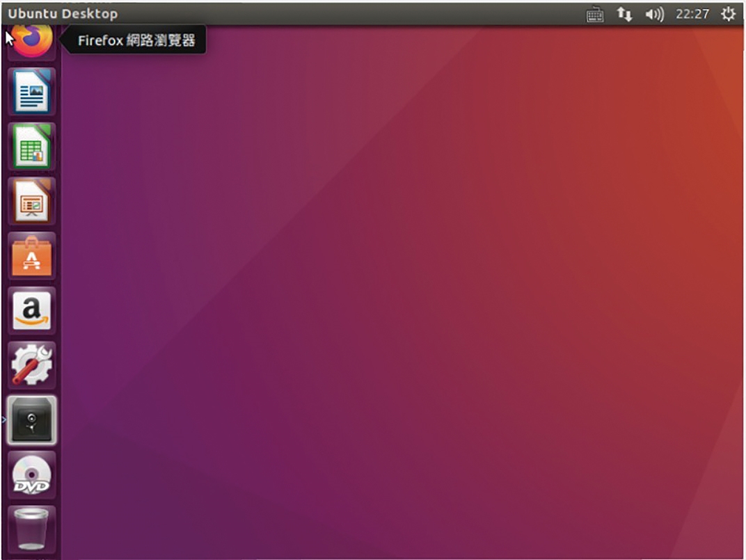Open Ubuntu Software center shopping bag icon

31,256
